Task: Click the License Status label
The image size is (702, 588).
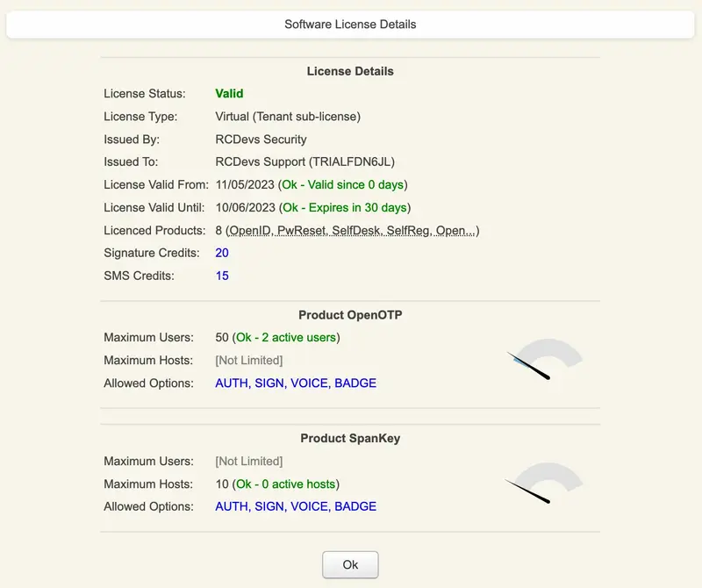Action: tap(145, 94)
